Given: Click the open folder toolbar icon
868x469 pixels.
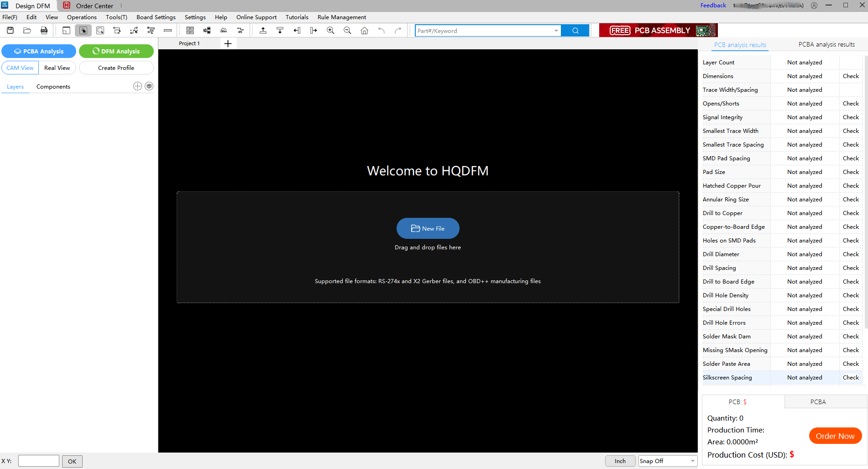Looking at the screenshot, I should 27,31.
